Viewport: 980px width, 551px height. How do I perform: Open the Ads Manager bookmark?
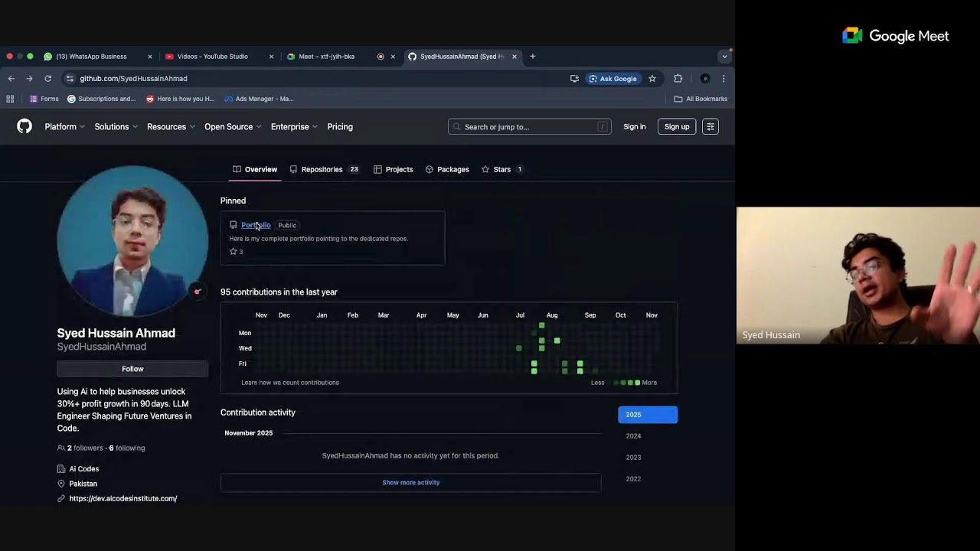(259, 99)
